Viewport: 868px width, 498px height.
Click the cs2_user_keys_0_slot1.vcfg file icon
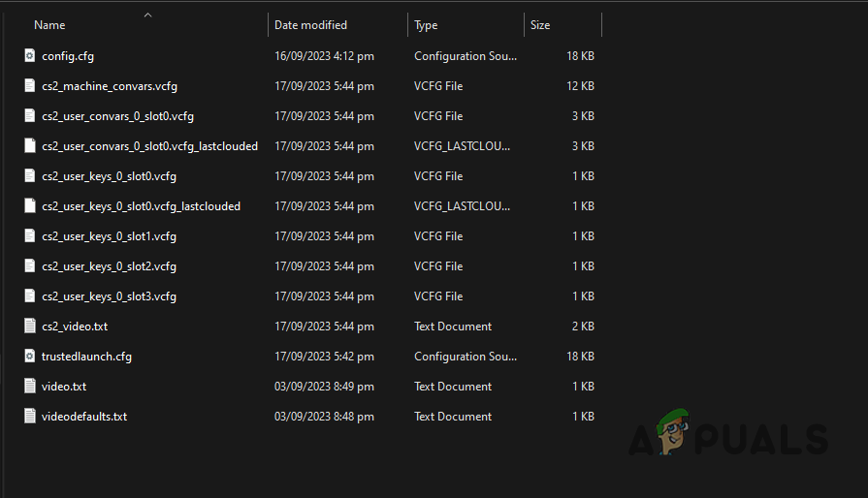(30, 235)
